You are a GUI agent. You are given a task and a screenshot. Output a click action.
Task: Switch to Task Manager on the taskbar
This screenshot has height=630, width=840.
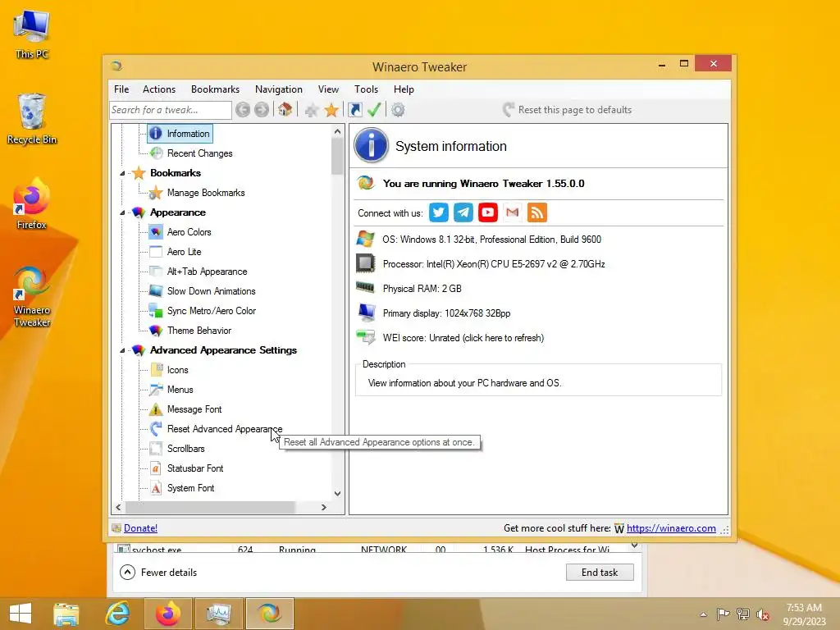pyautogui.click(x=218, y=614)
